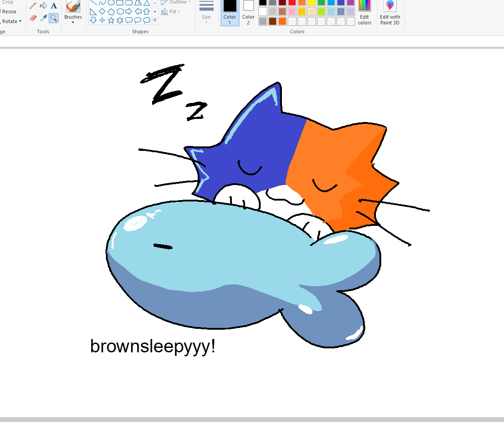Choose the isosceles triangle shape
Viewport: 504px width, 422px height.
(147, 3)
